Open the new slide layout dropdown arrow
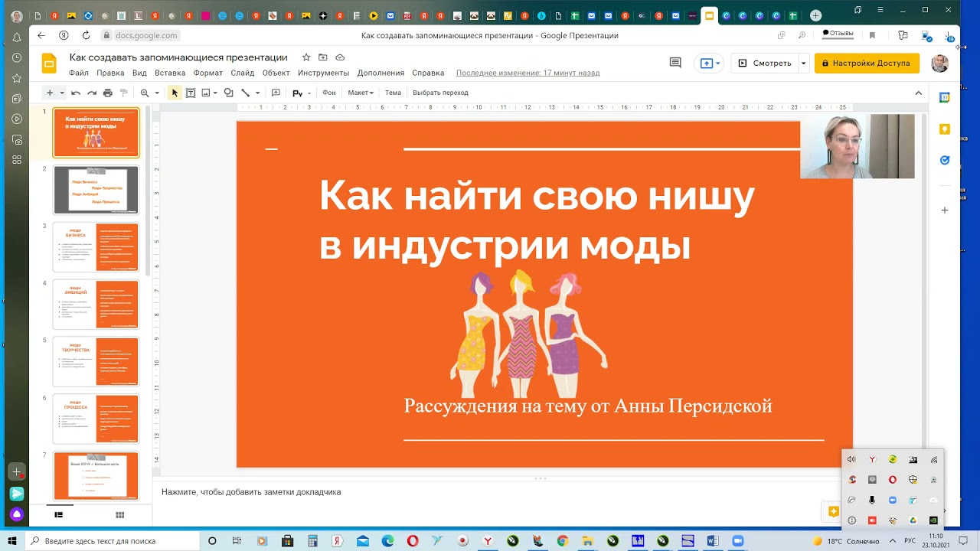 [x=62, y=93]
